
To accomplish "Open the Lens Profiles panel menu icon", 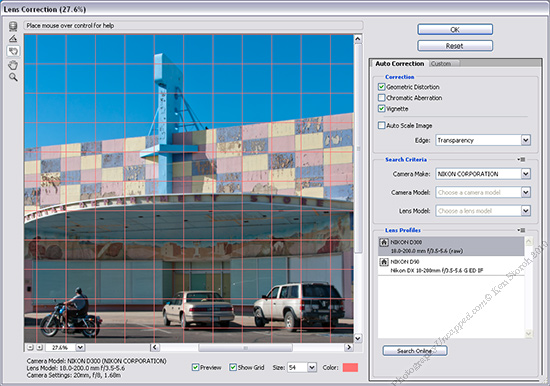I will (x=522, y=230).
